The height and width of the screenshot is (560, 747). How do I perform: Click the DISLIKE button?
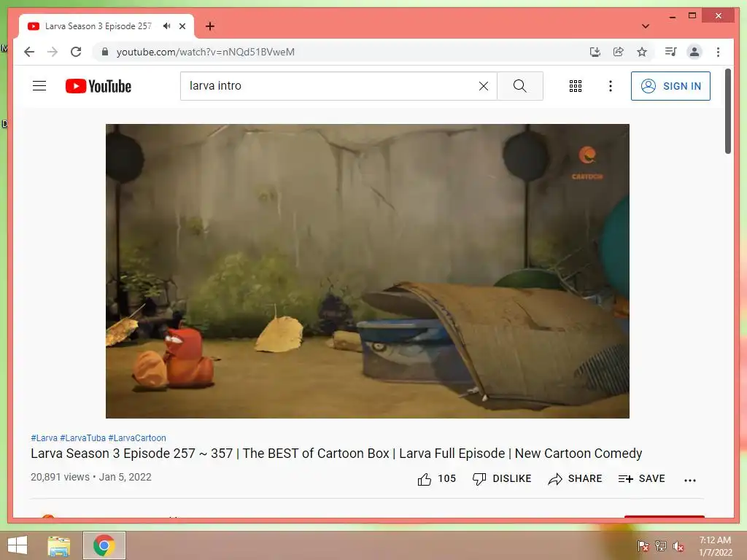[502, 478]
